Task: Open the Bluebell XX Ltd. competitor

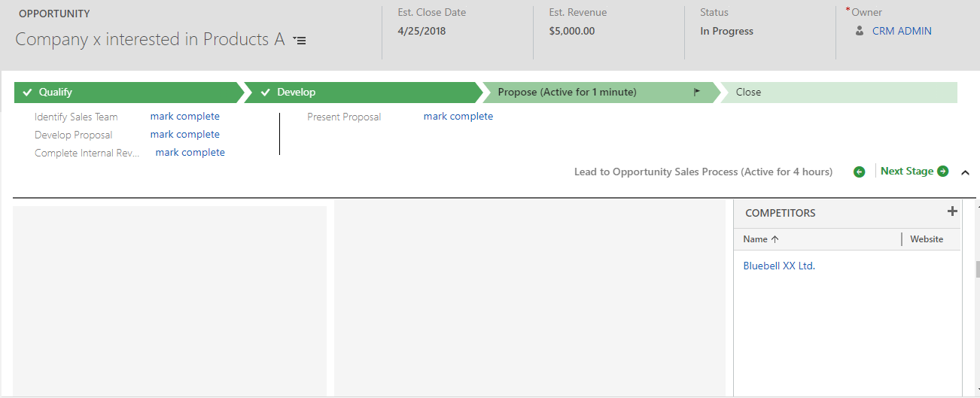Action: 779,266
